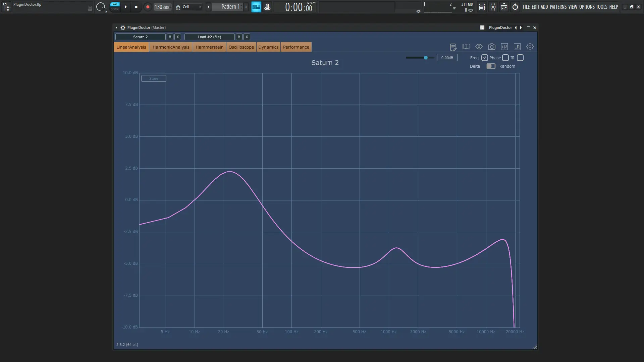
Task: Switch to the HarmonicAnalysis tab
Action: [171, 47]
